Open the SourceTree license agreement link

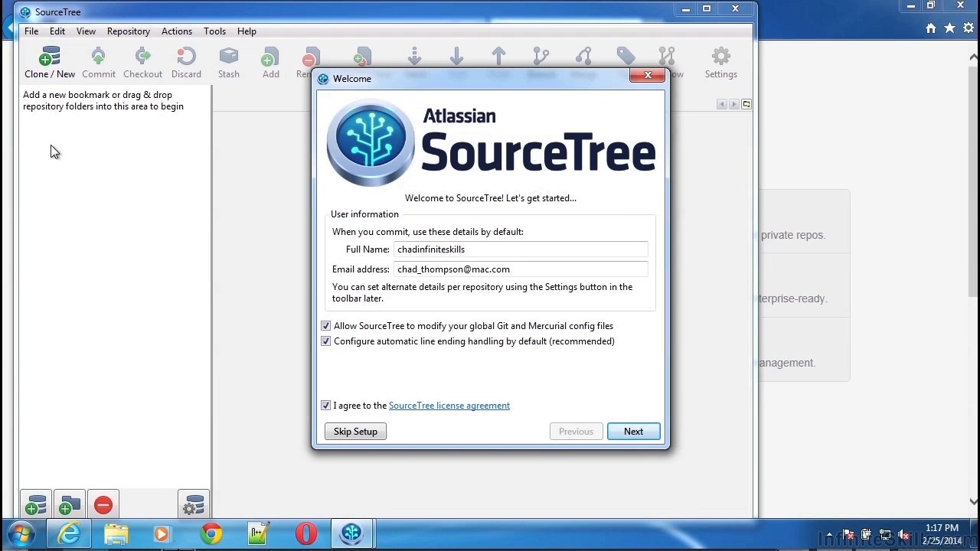pos(449,406)
